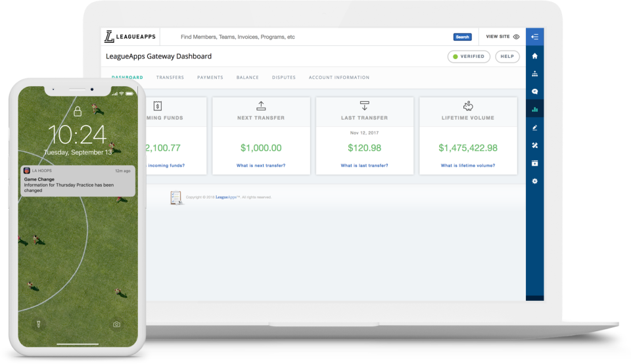Open the tools sidebar icon
Image resolution: width=631 pixels, height=364 pixels.
[x=534, y=145]
